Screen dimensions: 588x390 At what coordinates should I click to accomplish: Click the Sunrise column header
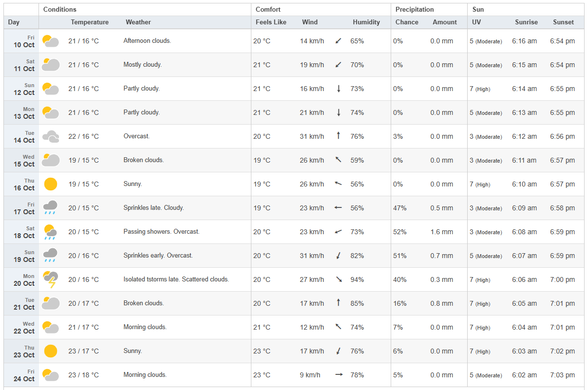(526, 22)
